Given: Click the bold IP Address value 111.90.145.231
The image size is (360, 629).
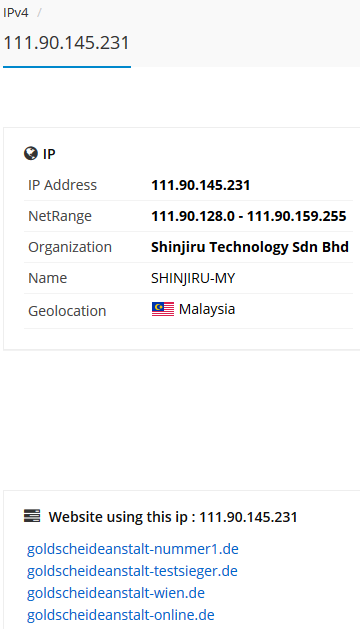Looking at the screenshot, I should pyautogui.click(x=201, y=185).
